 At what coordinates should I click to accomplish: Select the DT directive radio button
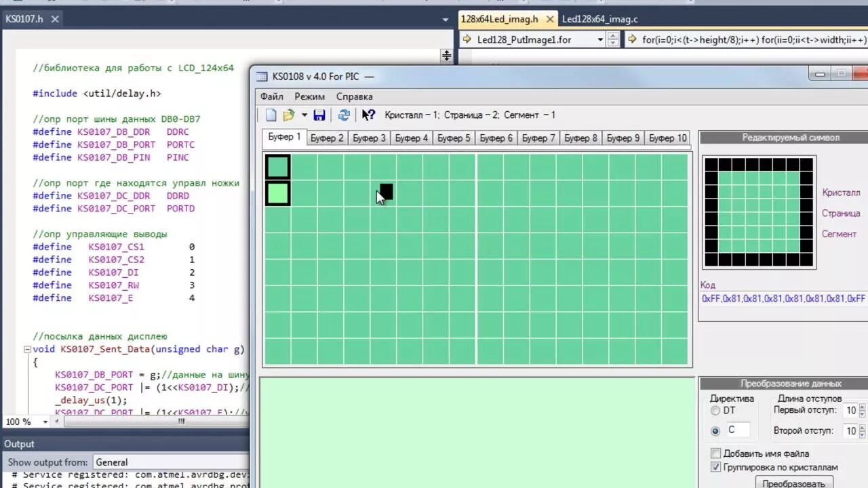[x=715, y=411]
